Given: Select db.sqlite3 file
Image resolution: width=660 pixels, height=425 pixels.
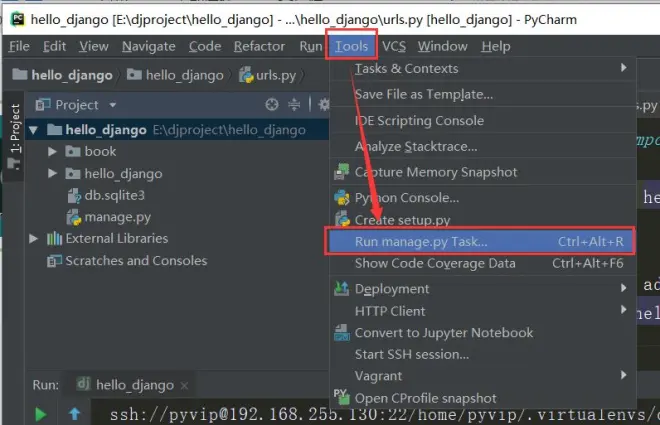Looking at the screenshot, I should pos(106,195).
